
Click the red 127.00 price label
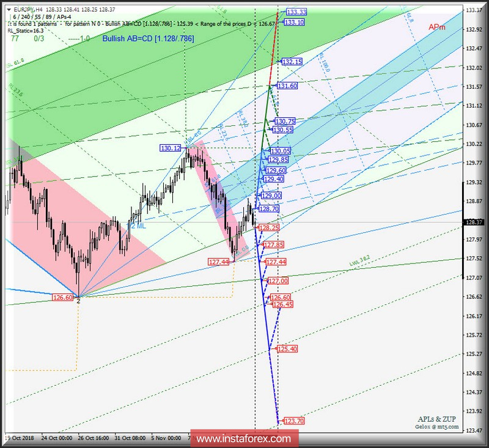(x=278, y=281)
